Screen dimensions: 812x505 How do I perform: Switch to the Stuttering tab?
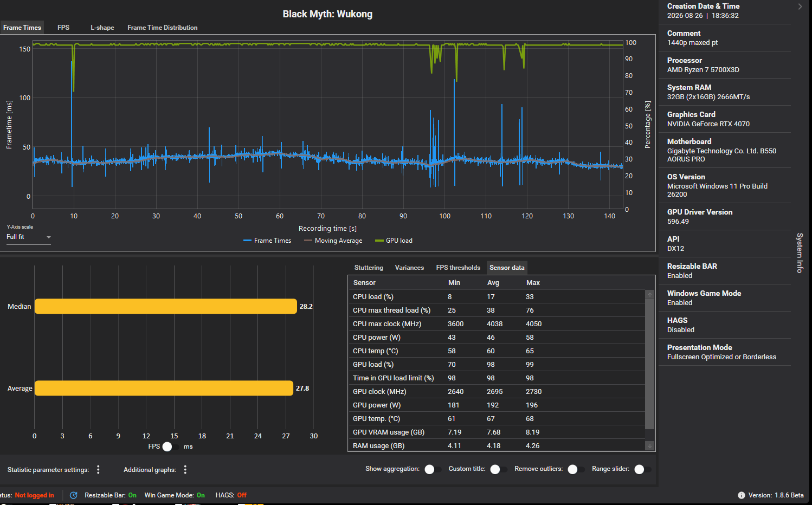click(369, 268)
